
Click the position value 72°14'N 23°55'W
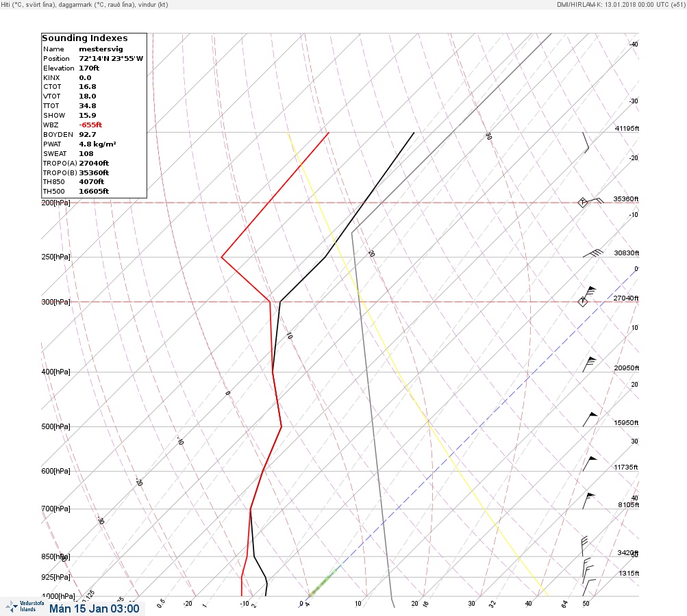111,59
